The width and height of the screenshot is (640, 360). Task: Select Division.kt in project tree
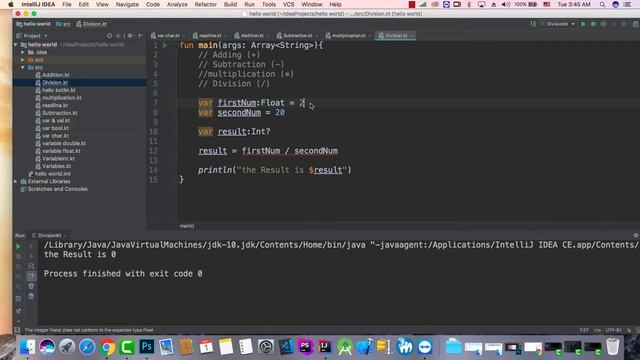coord(55,82)
